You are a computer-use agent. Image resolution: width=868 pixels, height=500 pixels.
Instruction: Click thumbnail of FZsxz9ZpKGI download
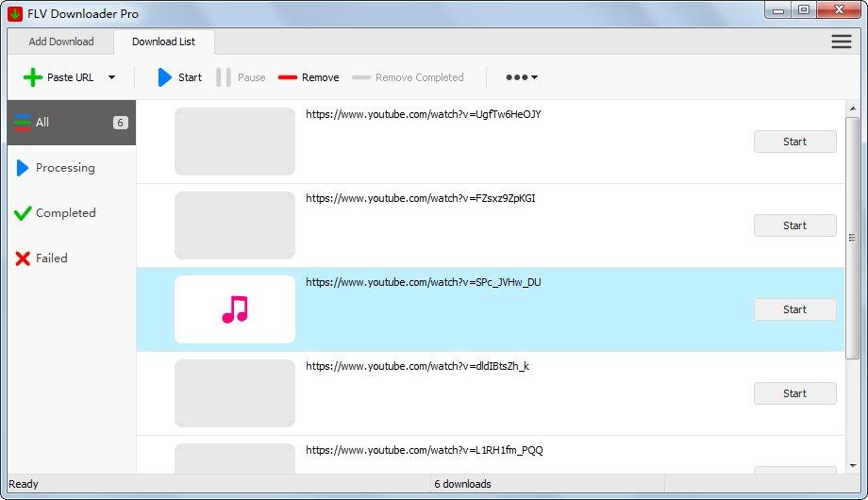click(235, 225)
